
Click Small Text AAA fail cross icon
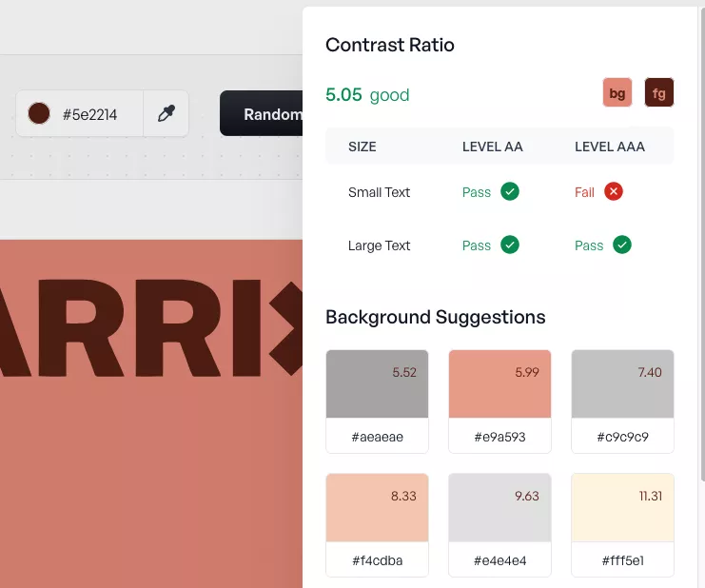click(x=614, y=191)
